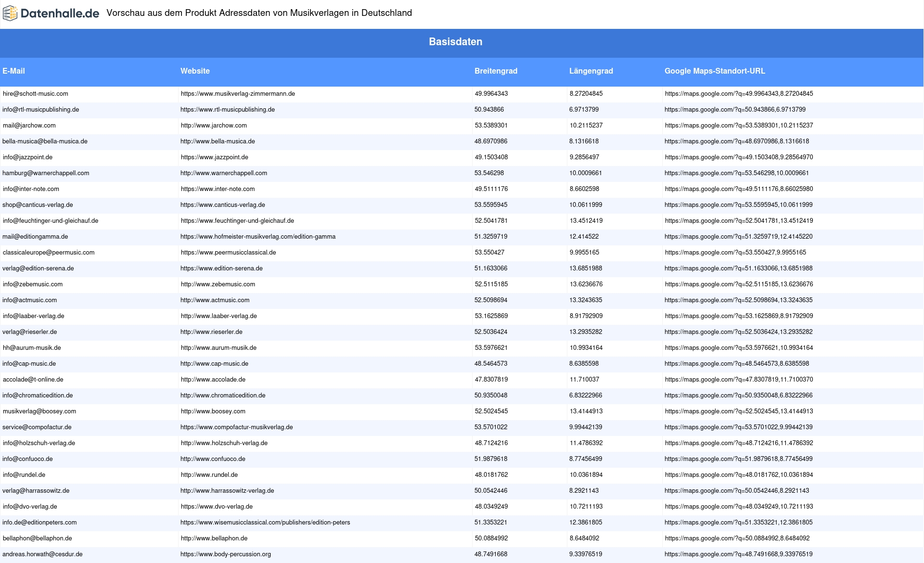Open http://www.confuoco.de website cell
This screenshot has height=563, width=924.
(213, 459)
